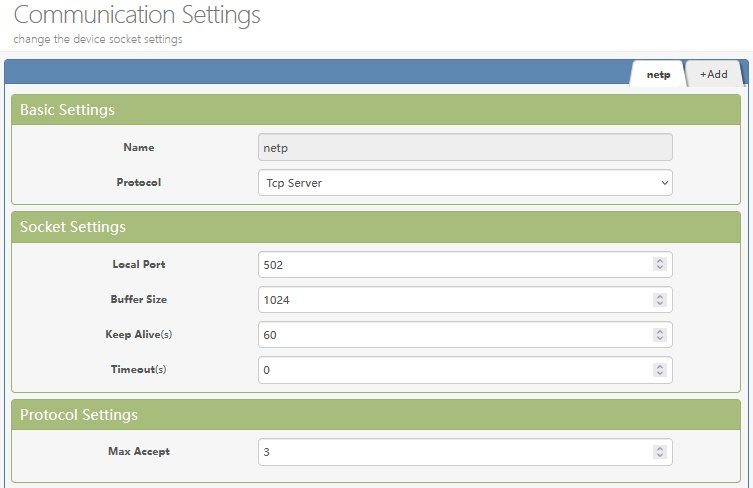
Task: Select the Keep Alive input field
Action: 452,335
